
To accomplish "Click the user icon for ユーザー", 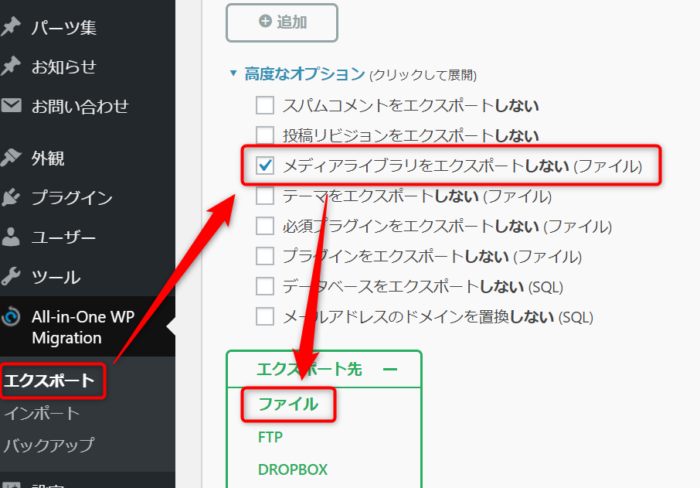I will point(12,237).
